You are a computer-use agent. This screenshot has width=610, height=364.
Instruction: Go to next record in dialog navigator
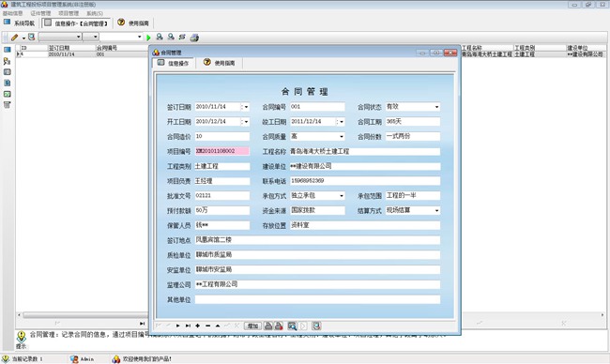coord(177,326)
